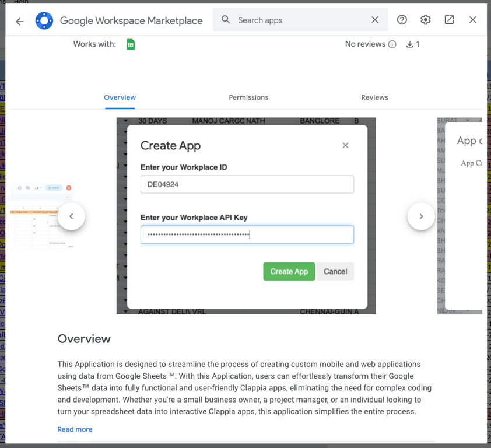Follow the Read more link
This screenshot has height=448, width=491.
[x=75, y=429]
